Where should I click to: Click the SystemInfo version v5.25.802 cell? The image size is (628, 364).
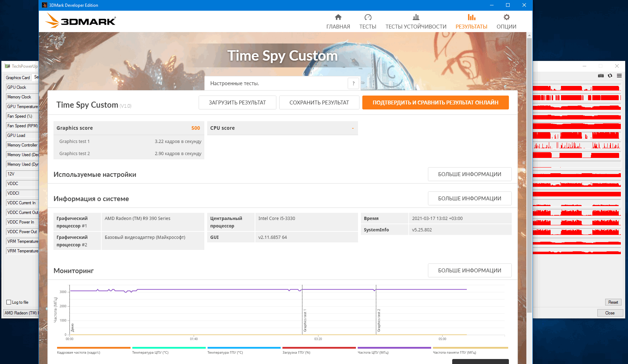(460, 230)
